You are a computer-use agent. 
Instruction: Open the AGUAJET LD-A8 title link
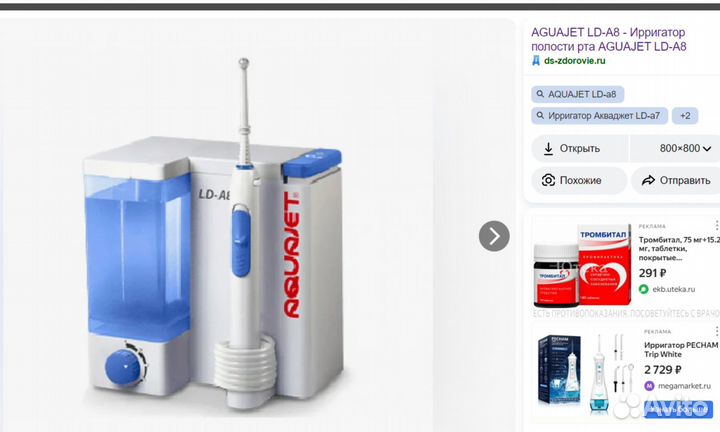608,39
